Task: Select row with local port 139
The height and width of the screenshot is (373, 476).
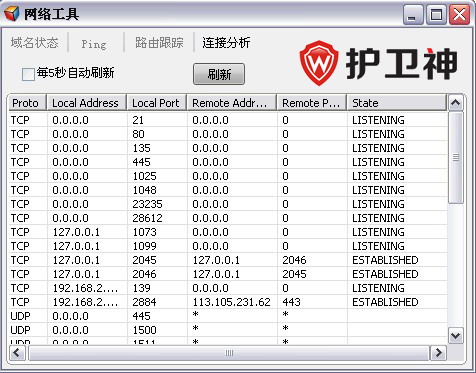Action: tap(228, 288)
